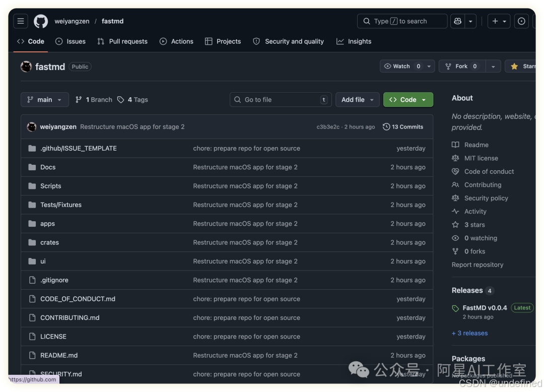544x392 pixels.
Task: Click the star icon next to 3 stars
Action: (455, 225)
